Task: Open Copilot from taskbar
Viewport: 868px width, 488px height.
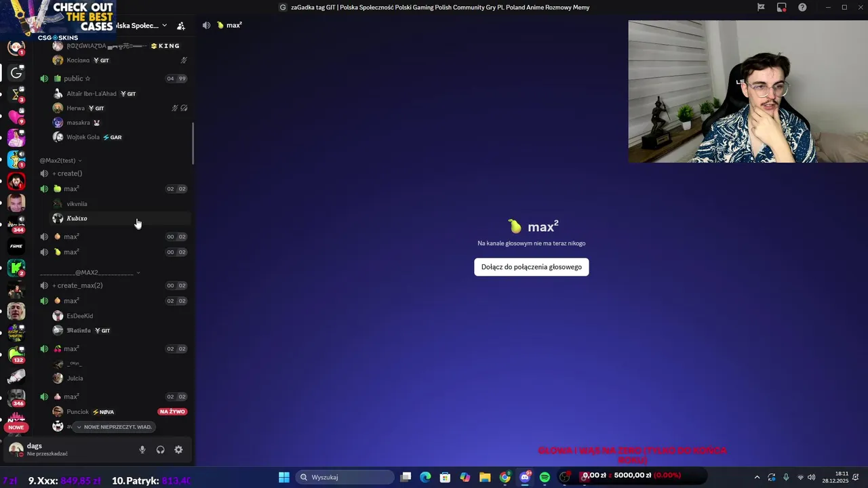Action: pos(465,477)
